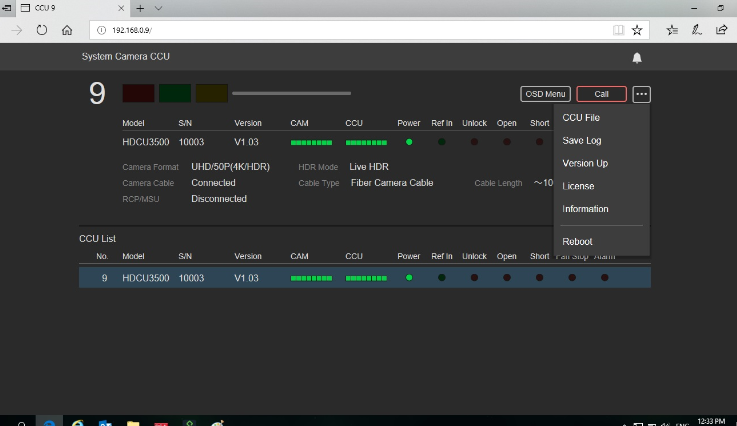Go to the browser home page
Image resolution: width=737 pixels, height=426 pixels.
click(66, 30)
